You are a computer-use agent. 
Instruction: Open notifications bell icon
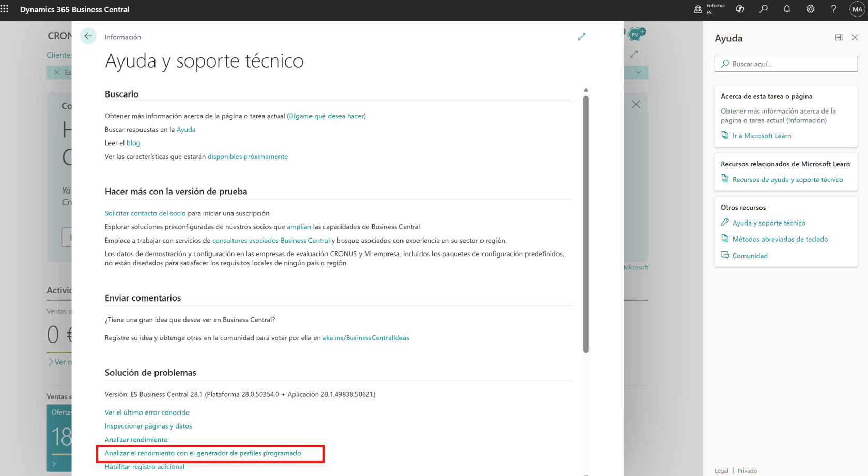pos(787,9)
